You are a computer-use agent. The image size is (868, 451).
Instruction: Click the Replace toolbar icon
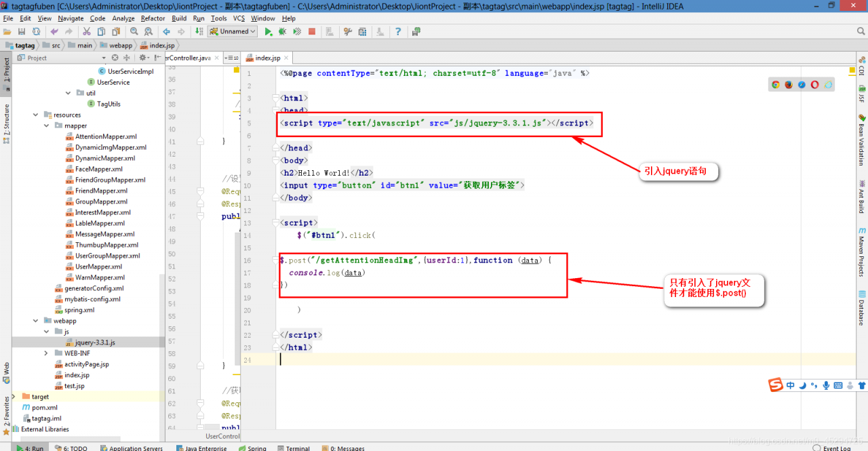coord(148,31)
